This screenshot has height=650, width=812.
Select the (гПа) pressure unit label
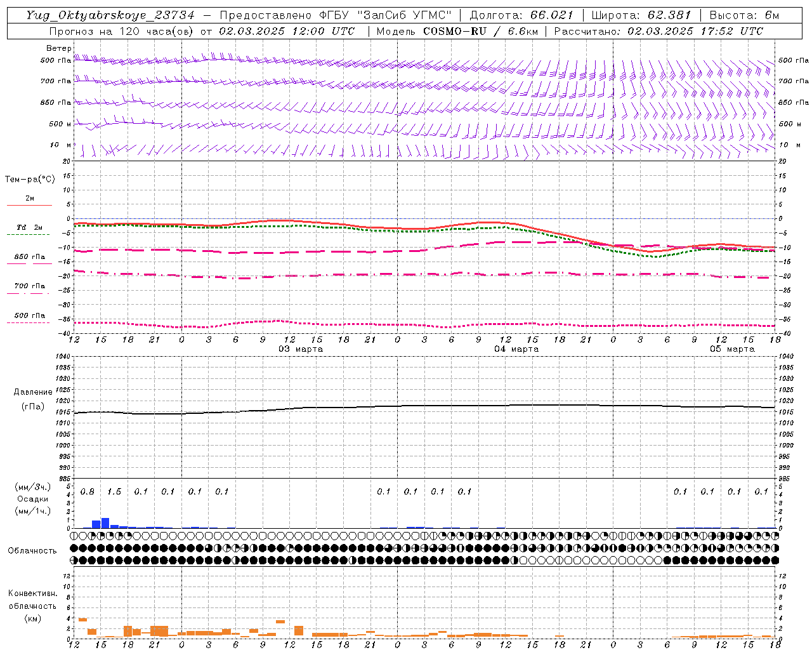(x=33, y=407)
